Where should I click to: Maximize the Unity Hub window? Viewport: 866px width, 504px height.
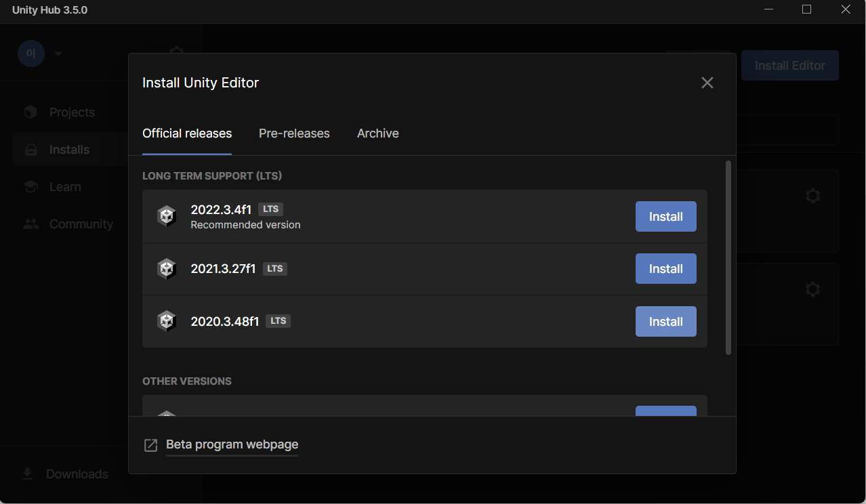806,9
